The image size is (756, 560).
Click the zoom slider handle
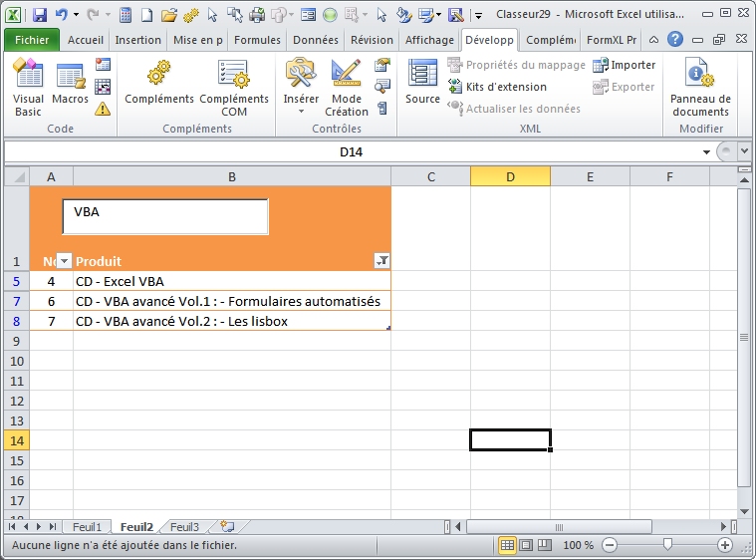coord(667,545)
